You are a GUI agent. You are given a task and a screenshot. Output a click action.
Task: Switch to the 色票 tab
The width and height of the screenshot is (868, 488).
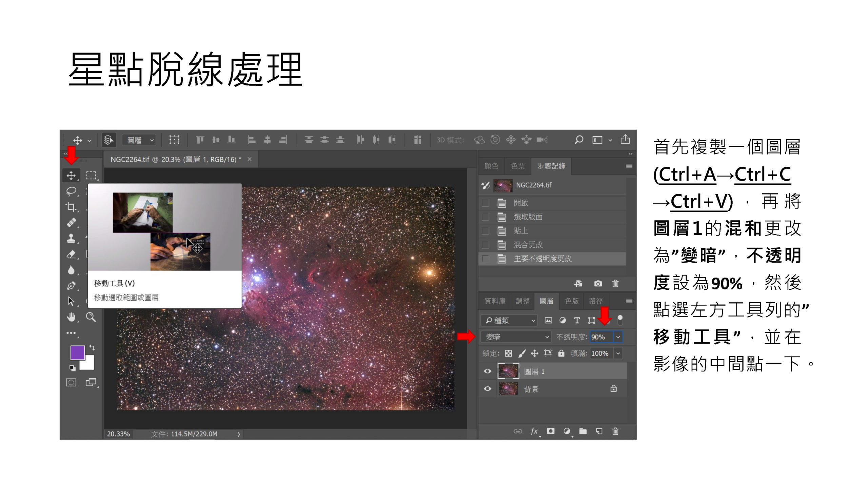click(x=518, y=166)
